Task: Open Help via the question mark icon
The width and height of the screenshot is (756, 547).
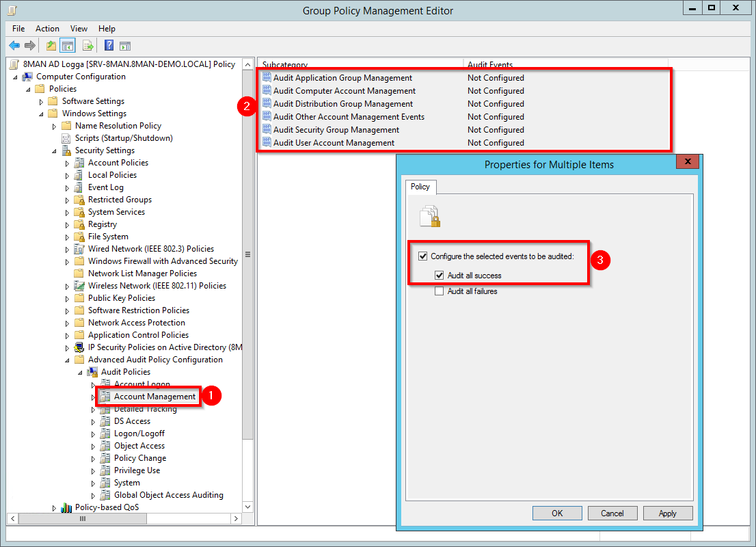Action: click(109, 46)
